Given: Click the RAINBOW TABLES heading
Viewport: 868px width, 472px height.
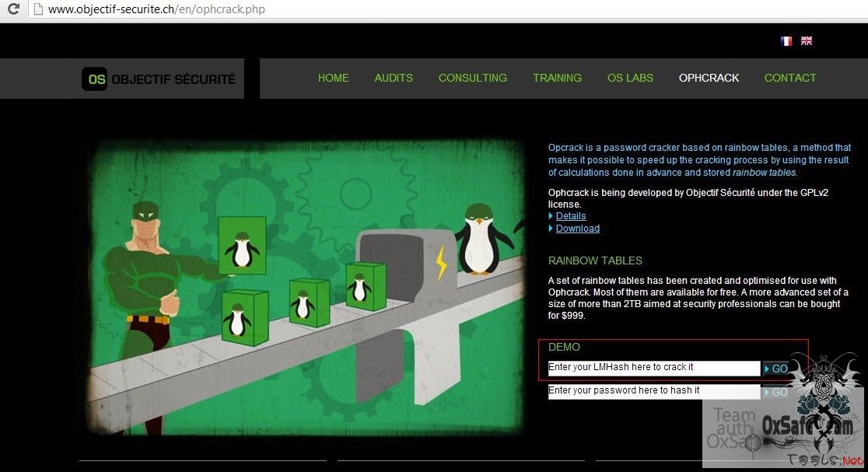Looking at the screenshot, I should click(x=595, y=260).
